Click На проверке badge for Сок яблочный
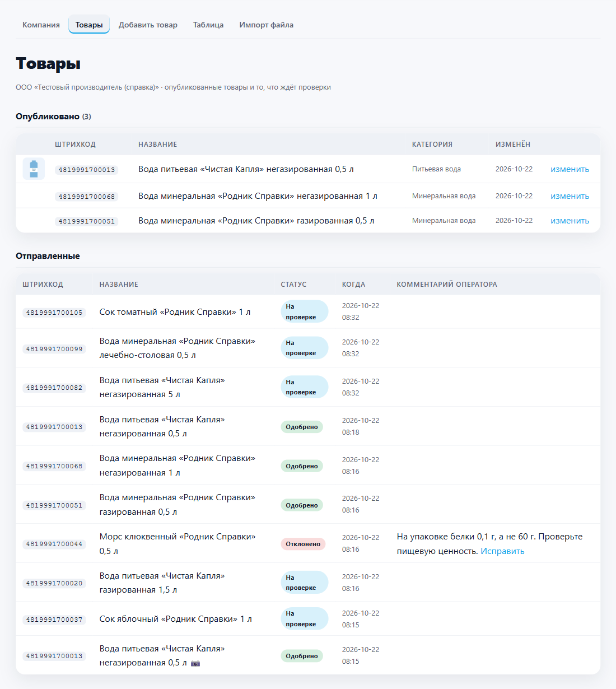The width and height of the screenshot is (616, 689). [x=304, y=618]
